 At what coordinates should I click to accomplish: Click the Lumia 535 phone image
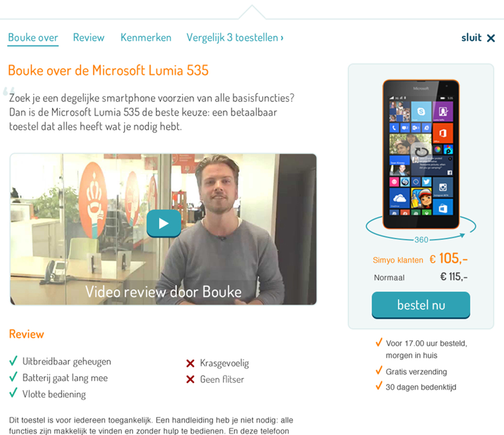click(421, 154)
